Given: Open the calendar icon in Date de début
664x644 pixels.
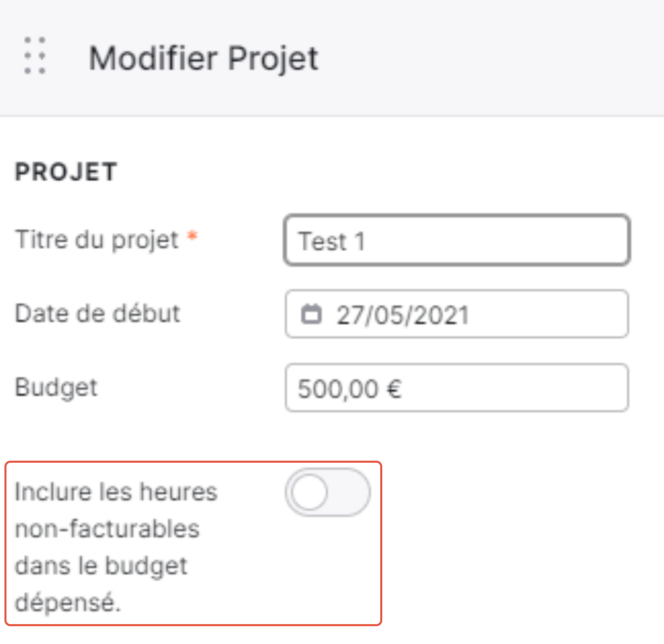Looking at the screenshot, I should (x=311, y=314).
